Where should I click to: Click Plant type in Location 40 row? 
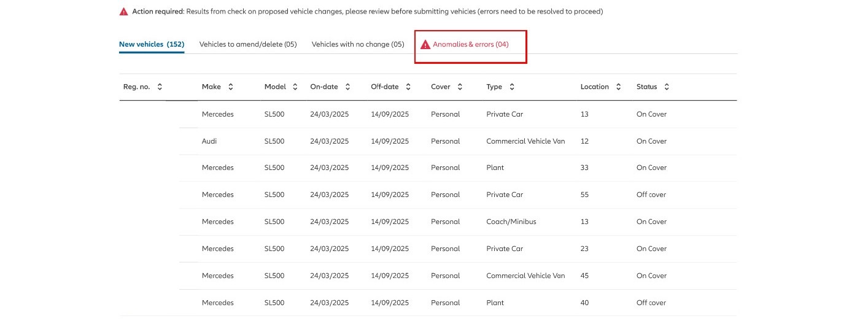click(x=495, y=303)
